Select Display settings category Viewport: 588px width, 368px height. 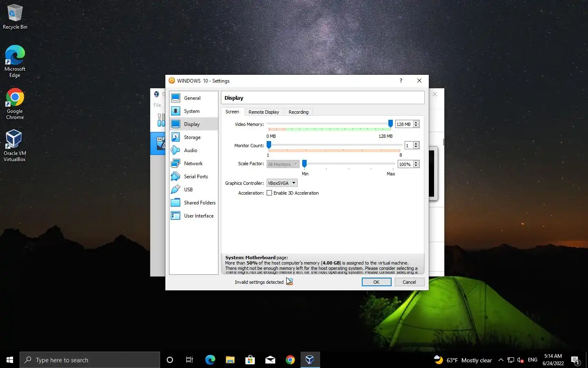click(194, 124)
